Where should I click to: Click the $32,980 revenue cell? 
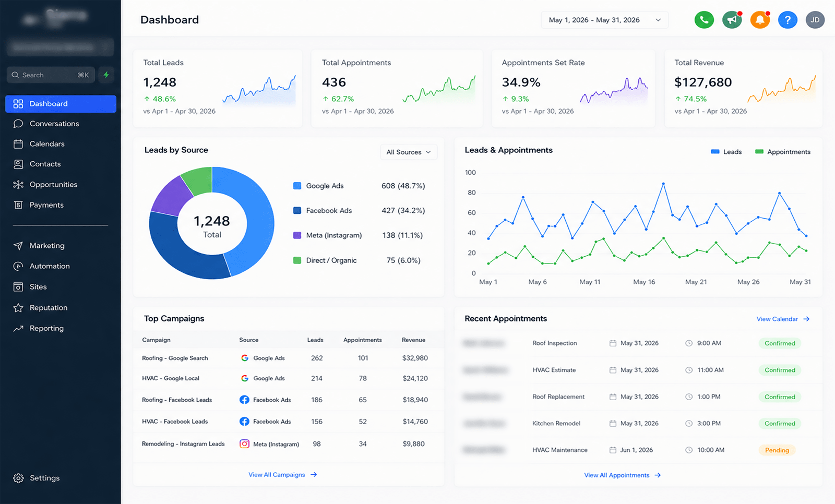(x=415, y=358)
